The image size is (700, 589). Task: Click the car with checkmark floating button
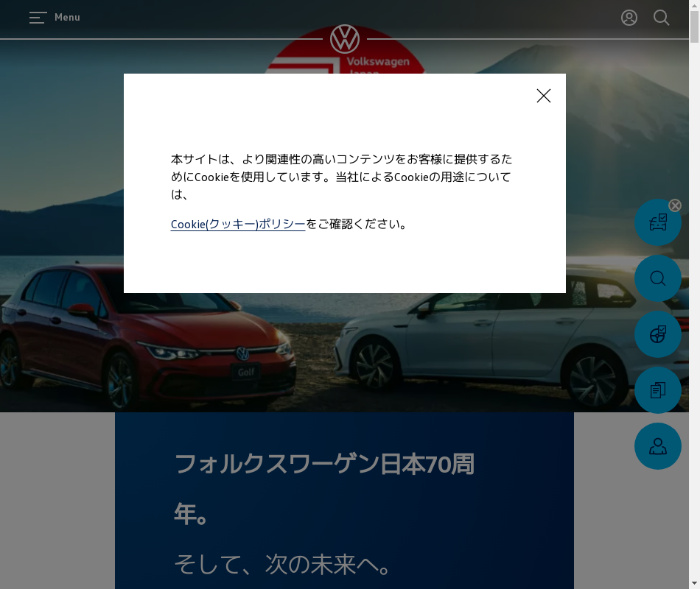pyautogui.click(x=657, y=222)
